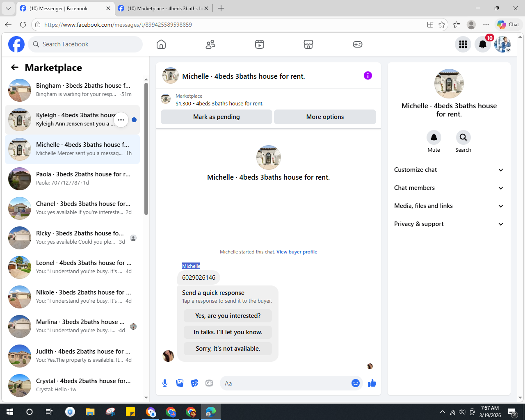The image size is (525, 420).
Task: Open the browser settings ellipsis menu
Action: click(486, 25)
